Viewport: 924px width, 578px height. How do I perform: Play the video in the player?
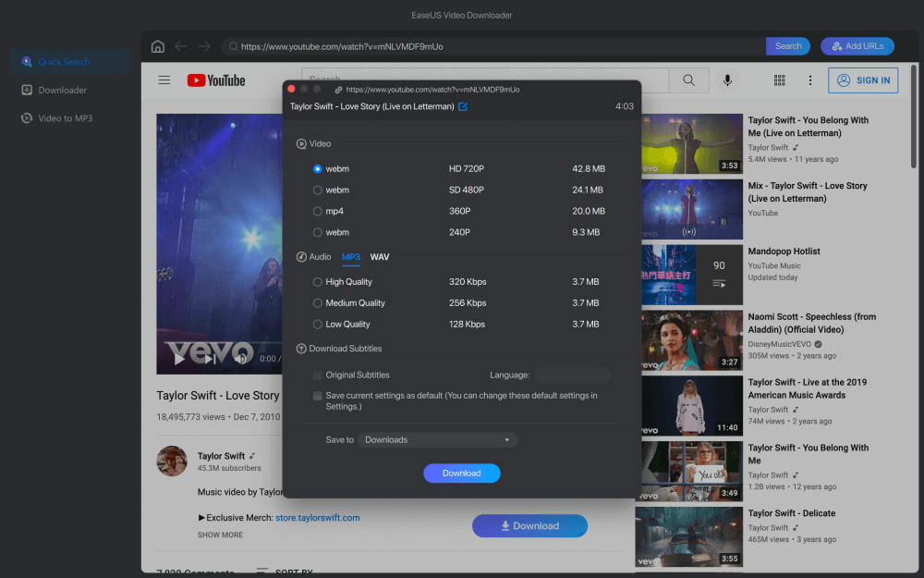178,359
